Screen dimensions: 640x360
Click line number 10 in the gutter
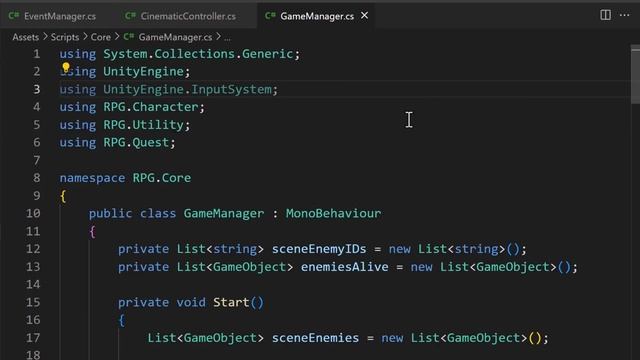(33, 213)
